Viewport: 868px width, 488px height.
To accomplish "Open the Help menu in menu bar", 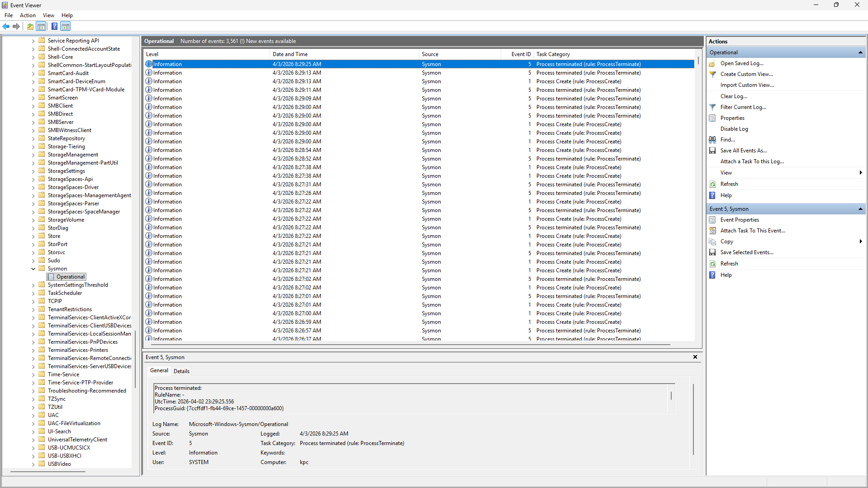I will pyautogui.click(x=67, y=15).
